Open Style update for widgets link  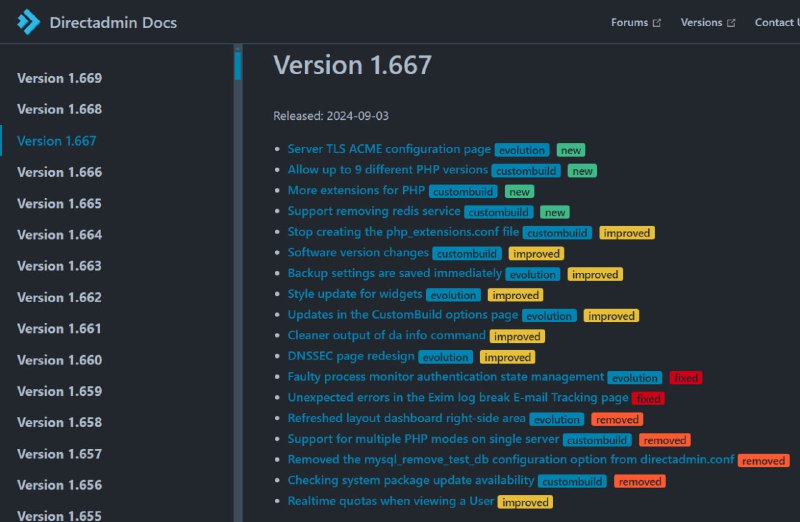click(355, 294)
